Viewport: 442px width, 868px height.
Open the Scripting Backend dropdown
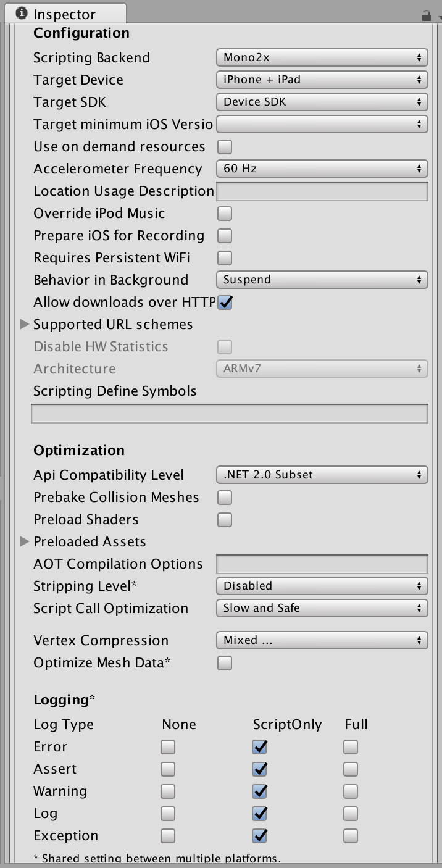pos(322,57)
